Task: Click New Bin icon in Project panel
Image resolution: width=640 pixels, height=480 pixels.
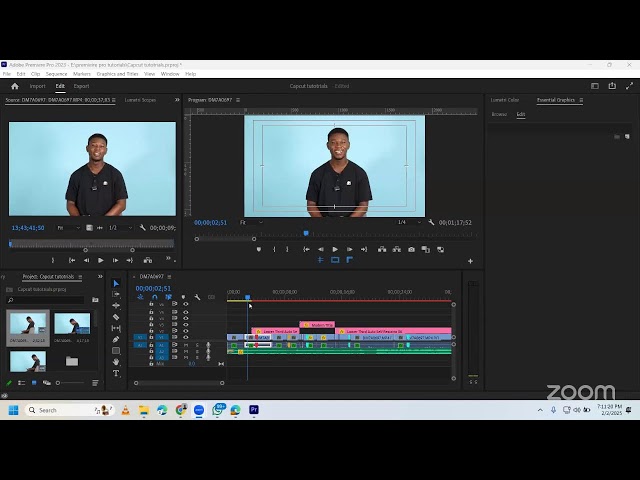Action: tap(95, 300)
